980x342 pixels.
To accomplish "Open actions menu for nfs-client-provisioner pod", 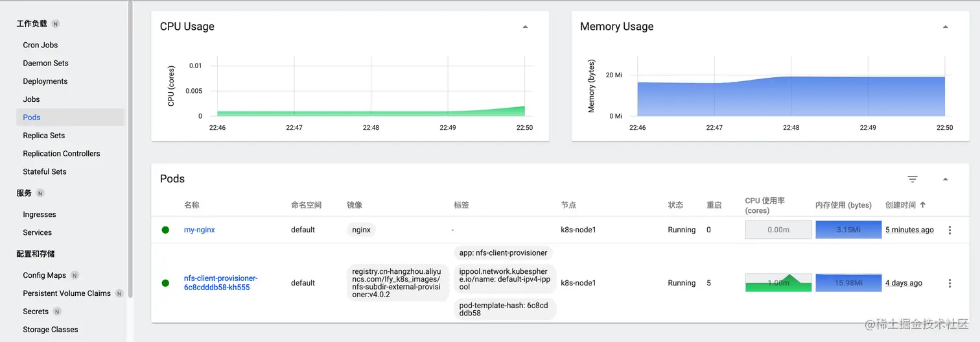I will pyautogui.click(x=950, y=284).
